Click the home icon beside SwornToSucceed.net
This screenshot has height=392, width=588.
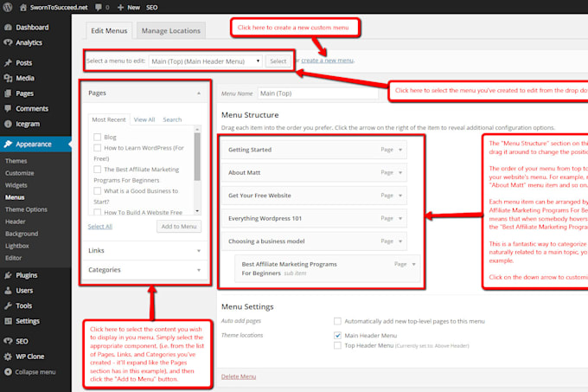(23, 7)
